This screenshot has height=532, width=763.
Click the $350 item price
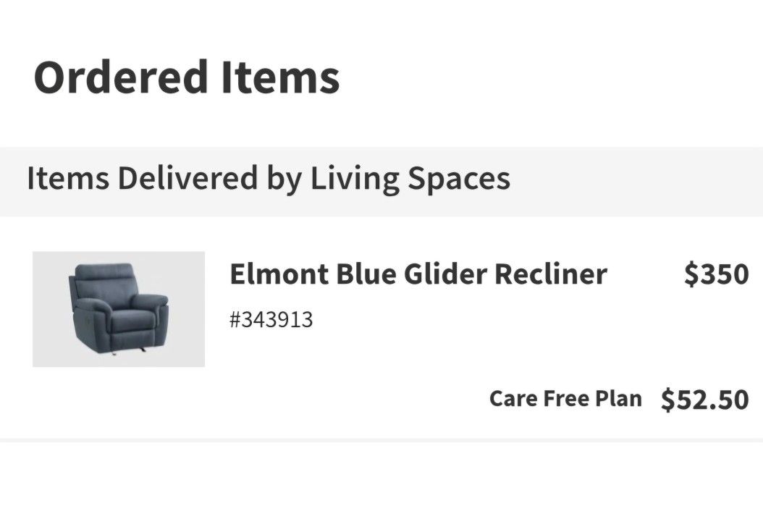(716, 274)
